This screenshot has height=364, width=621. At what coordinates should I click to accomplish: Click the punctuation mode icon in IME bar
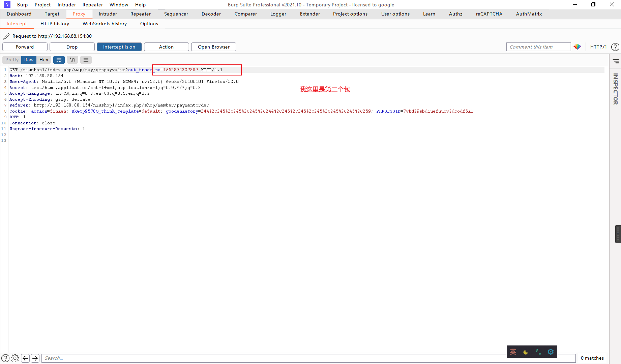click(538, 352)
